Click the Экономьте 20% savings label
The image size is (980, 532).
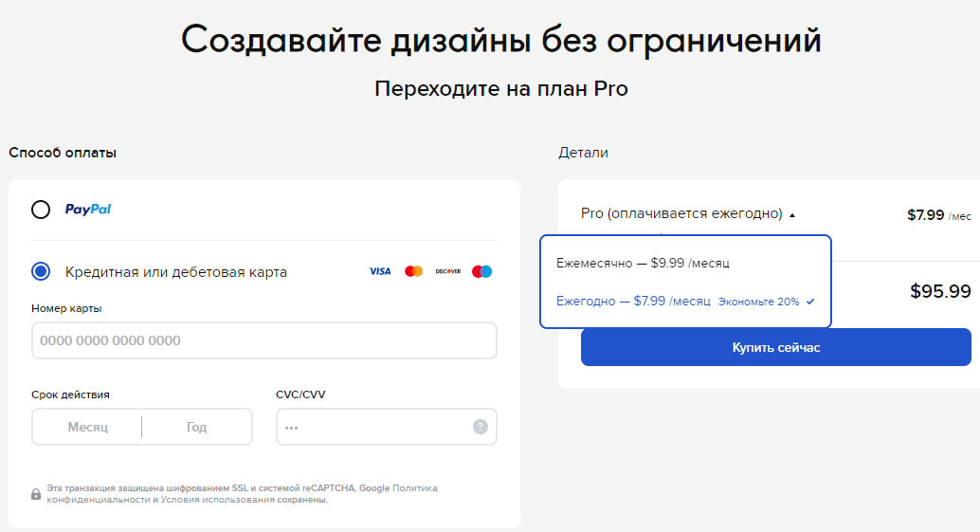pyautogui.click(x=759, y=302)
